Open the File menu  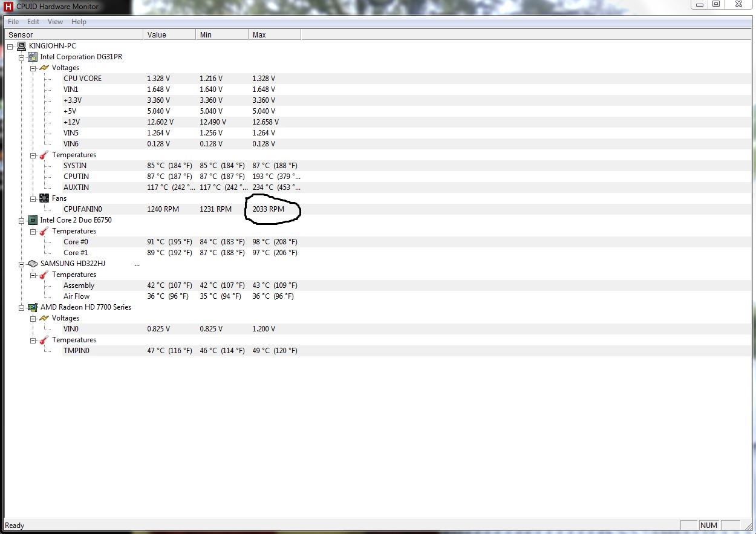pyautogui.click(x=13, y=22)
